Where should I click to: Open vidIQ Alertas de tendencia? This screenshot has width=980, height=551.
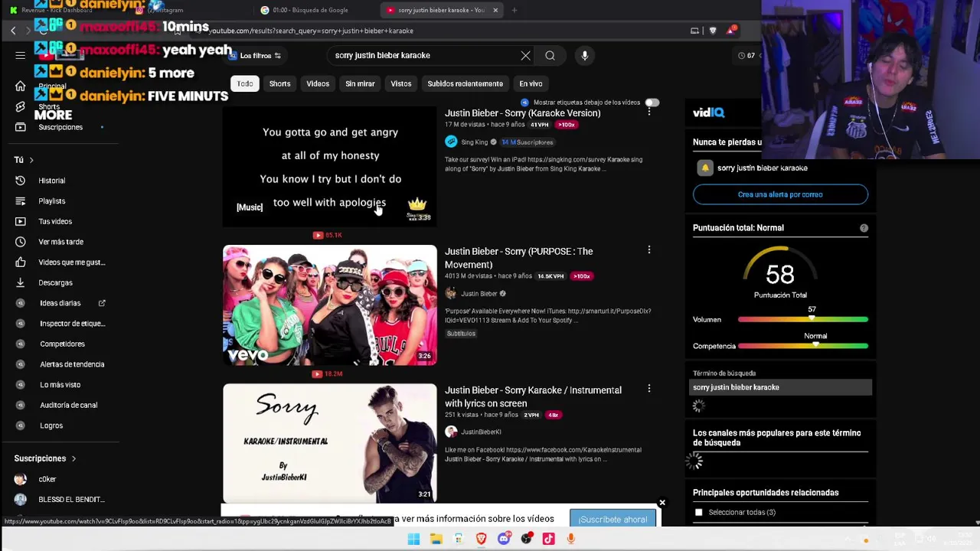pyautogui.click(x=72, y=364)
